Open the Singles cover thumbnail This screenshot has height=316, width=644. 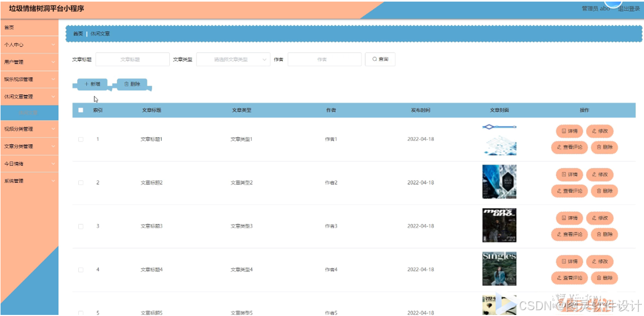pos(499,269)
